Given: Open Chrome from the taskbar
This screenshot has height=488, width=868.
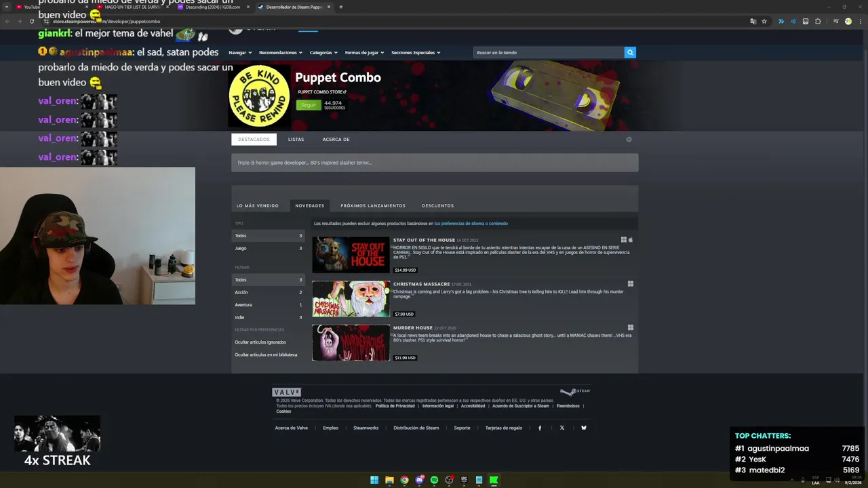Looking at the screenshot, I should point(404,480).
